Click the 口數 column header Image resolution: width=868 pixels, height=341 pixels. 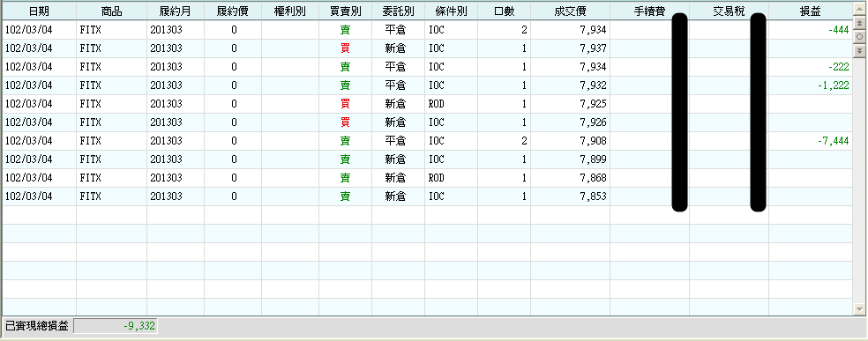click(505, 11)
